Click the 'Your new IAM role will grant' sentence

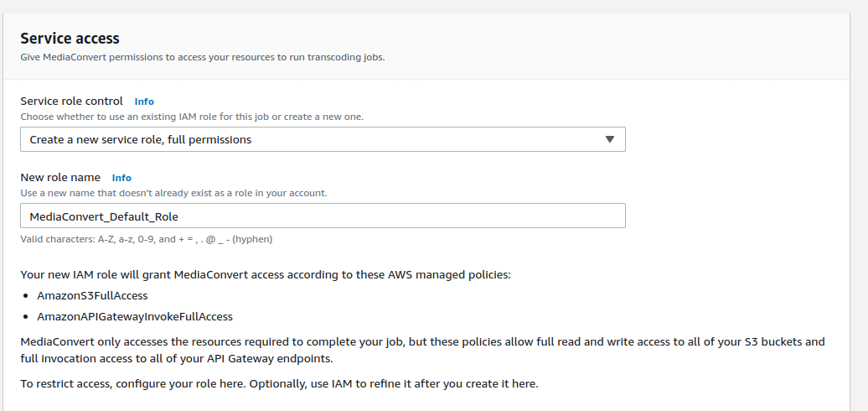pos(265,274)
